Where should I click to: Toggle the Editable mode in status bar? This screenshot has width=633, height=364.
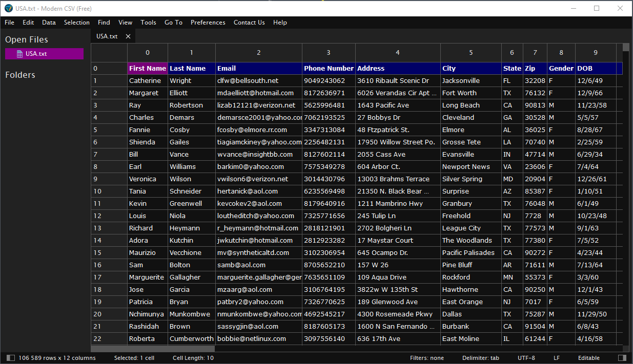pos(588,358)
